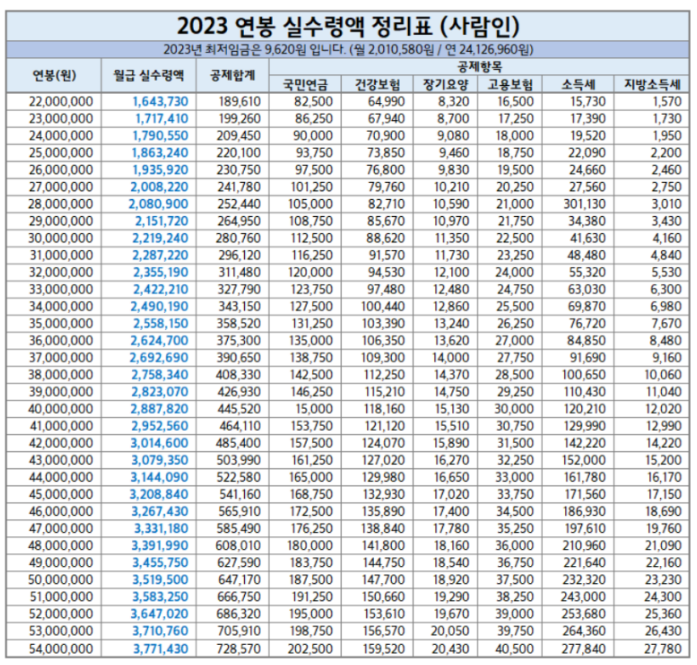The width and height of the screenshot is (697, 665).
Task: Click deduction total '230,750'
Action: [239, 170]
